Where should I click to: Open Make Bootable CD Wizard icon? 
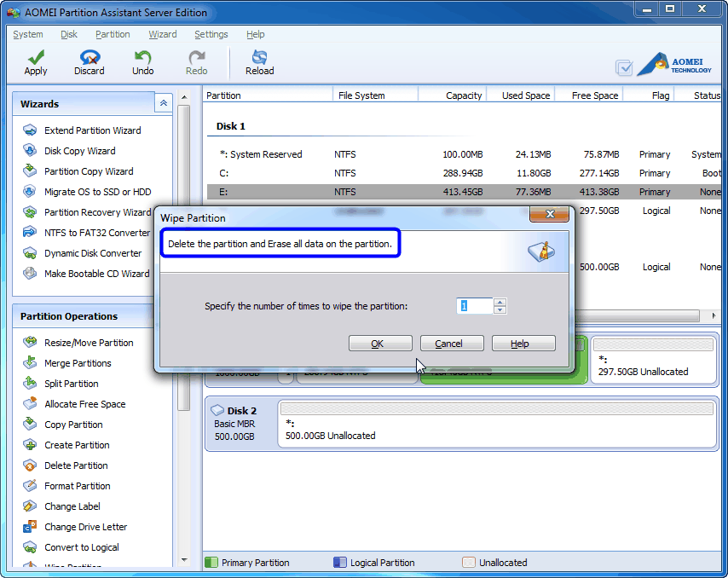click(x=30, y=274)
